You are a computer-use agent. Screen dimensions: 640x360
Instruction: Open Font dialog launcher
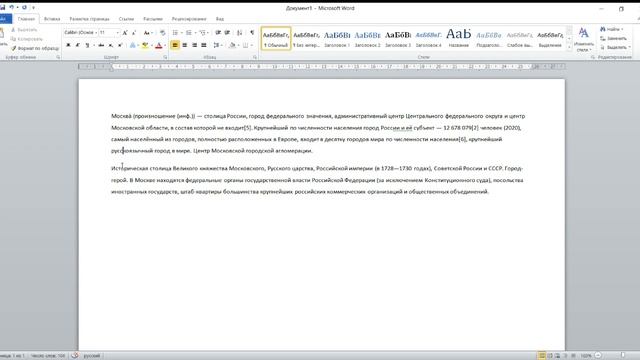click(x=165, y=58)
